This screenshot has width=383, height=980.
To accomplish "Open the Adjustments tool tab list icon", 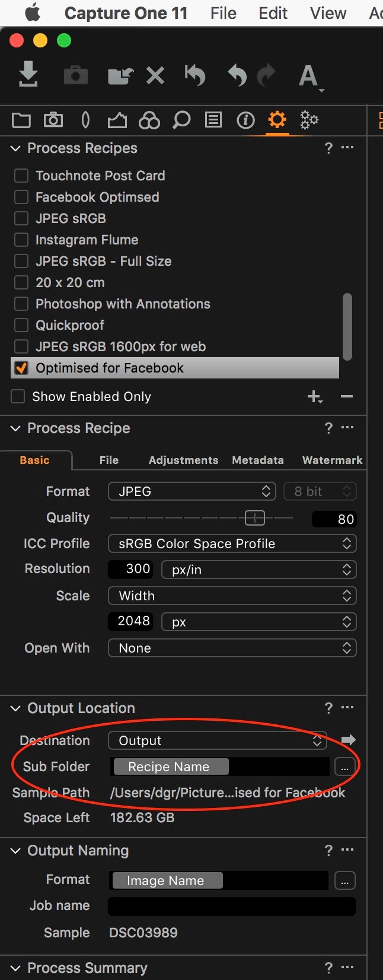I will [213, 120].
